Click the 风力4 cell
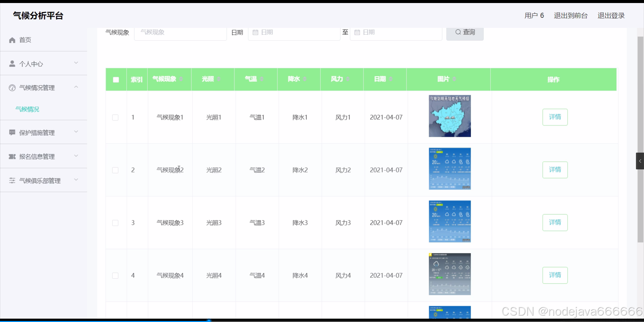This screenshot has width=644, height=322. [x=343, y=275]
